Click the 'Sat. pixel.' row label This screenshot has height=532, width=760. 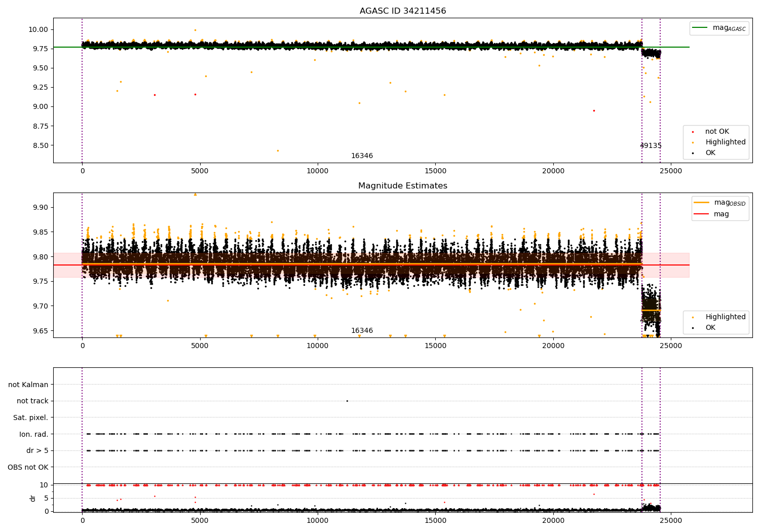(31, 418)
